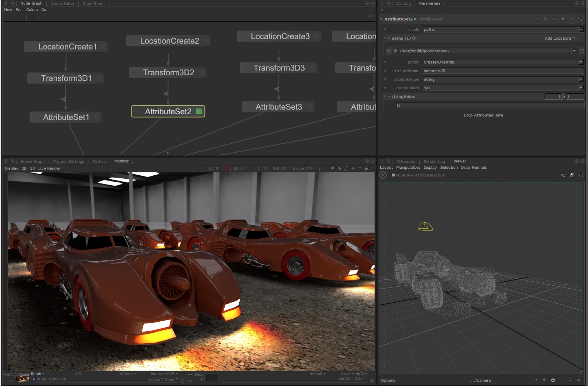Click the node graph focus icon in Parameters header
588x386 pixels.
coord(554,19)
